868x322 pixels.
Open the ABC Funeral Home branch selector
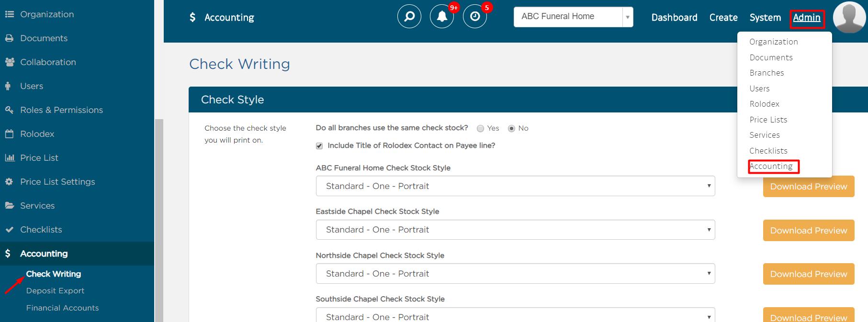click(x=573, y=17)
